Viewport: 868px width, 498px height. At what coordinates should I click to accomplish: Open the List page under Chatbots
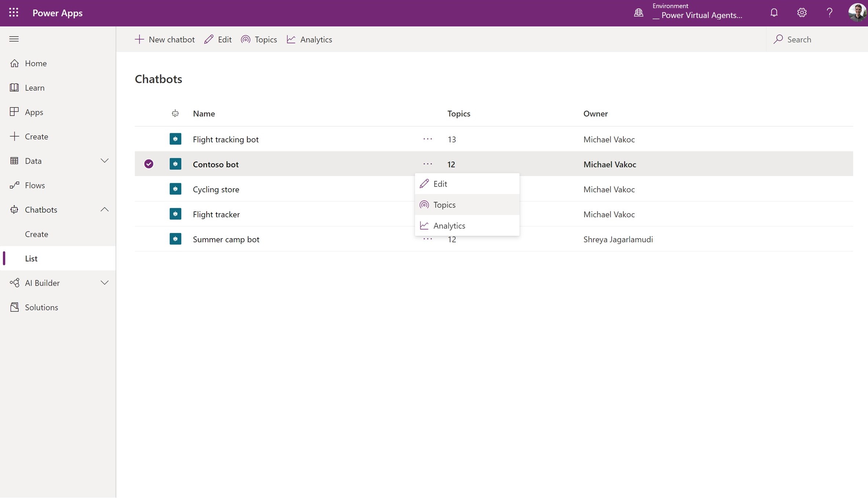[x=31, y=258]
